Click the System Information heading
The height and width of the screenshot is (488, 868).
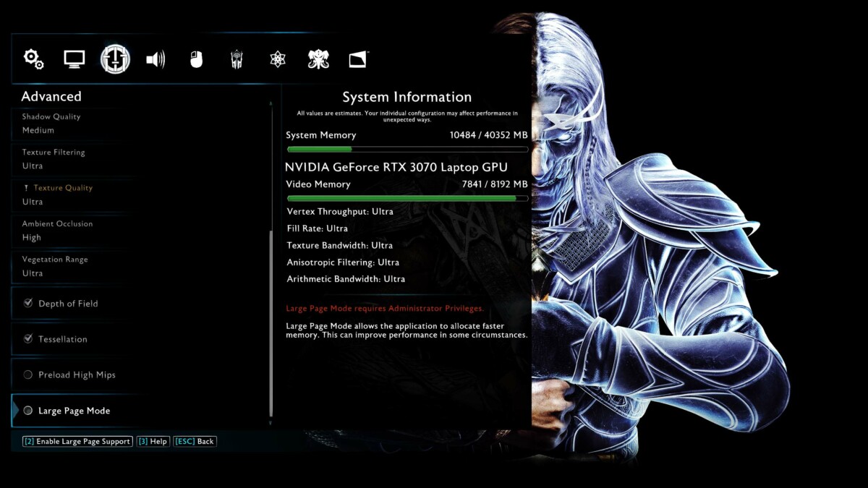tap(407, 97)
